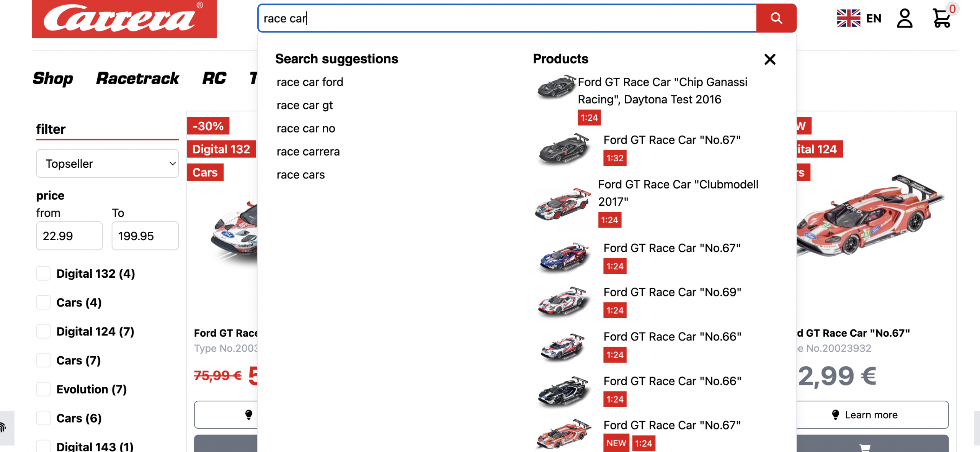This screenshot has height=452, width=980.
Task: Click inside the race car search field
Action: [507, 18]
